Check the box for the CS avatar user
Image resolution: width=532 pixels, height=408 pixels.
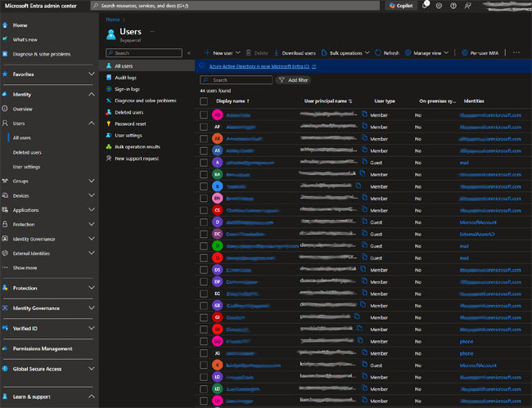click(204, 210)
